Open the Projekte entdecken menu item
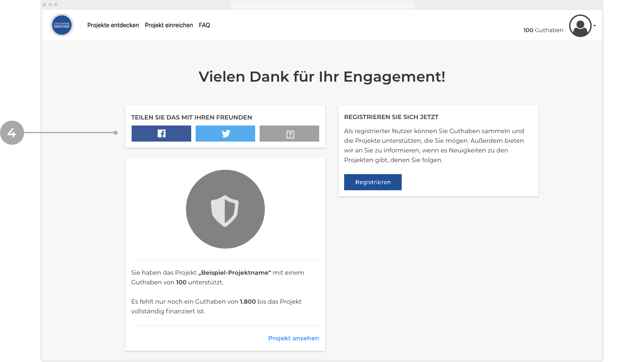644x362 pixels. (x=113, y=25)
